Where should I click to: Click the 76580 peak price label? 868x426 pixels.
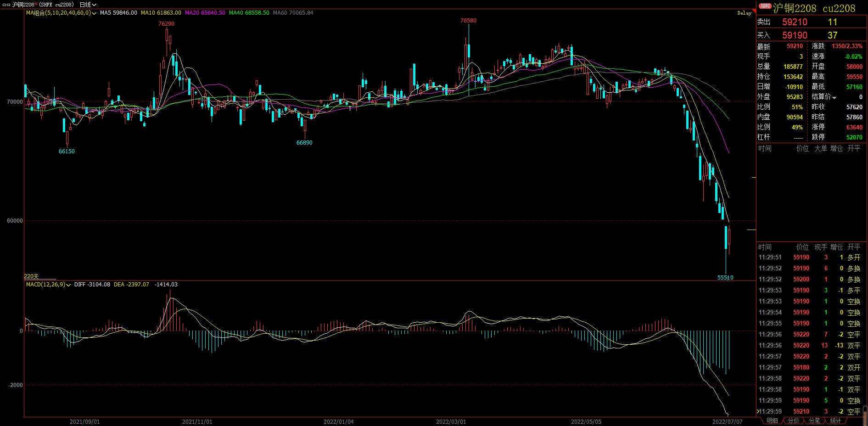click(x=468, y=20)
